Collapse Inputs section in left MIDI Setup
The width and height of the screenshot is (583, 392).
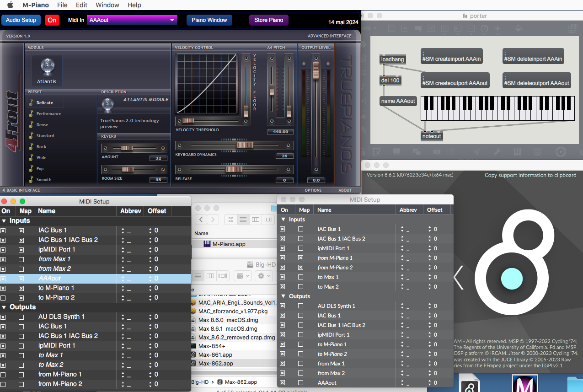pos(4,220)
